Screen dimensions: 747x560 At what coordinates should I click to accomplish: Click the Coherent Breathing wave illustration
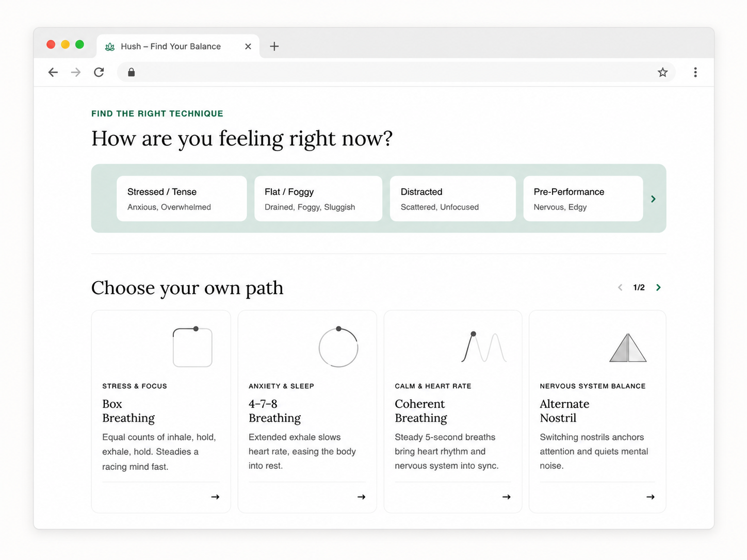[x=484, y=347]
